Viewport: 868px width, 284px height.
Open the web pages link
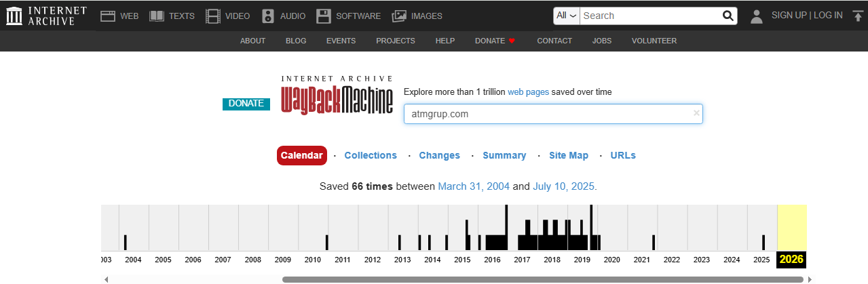(x=528, y=92)
